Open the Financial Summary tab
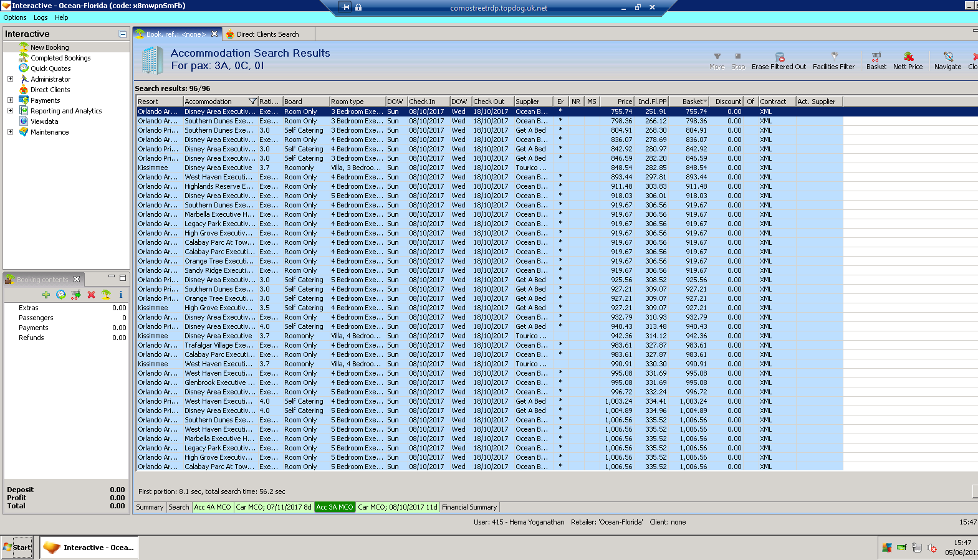This screenshot has height=560, width=978. [x=469, y=507]
